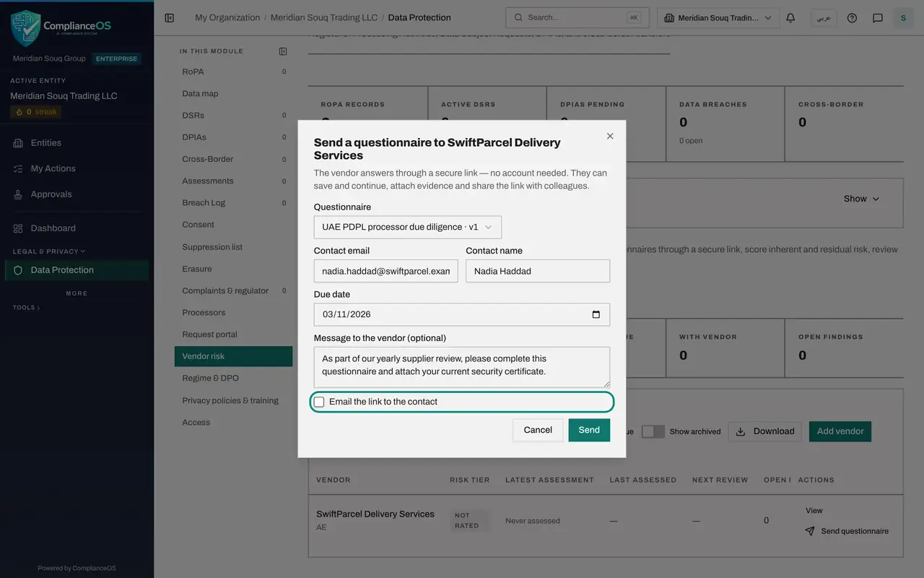Click the Contact name field
This screenshot has width=924, height=578.
(538, 271)
